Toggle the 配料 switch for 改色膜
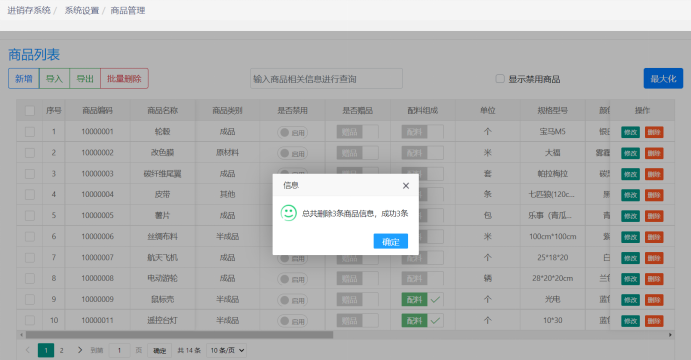 pyautogui.click(x=423, y=153)
